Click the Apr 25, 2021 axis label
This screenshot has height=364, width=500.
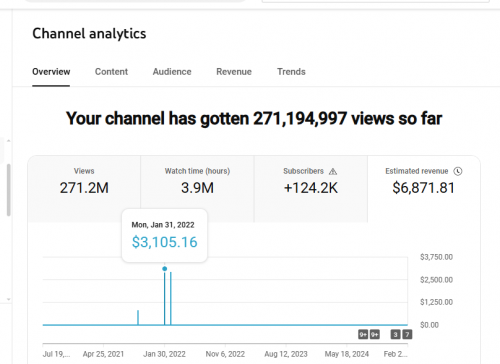pos(103,354)
